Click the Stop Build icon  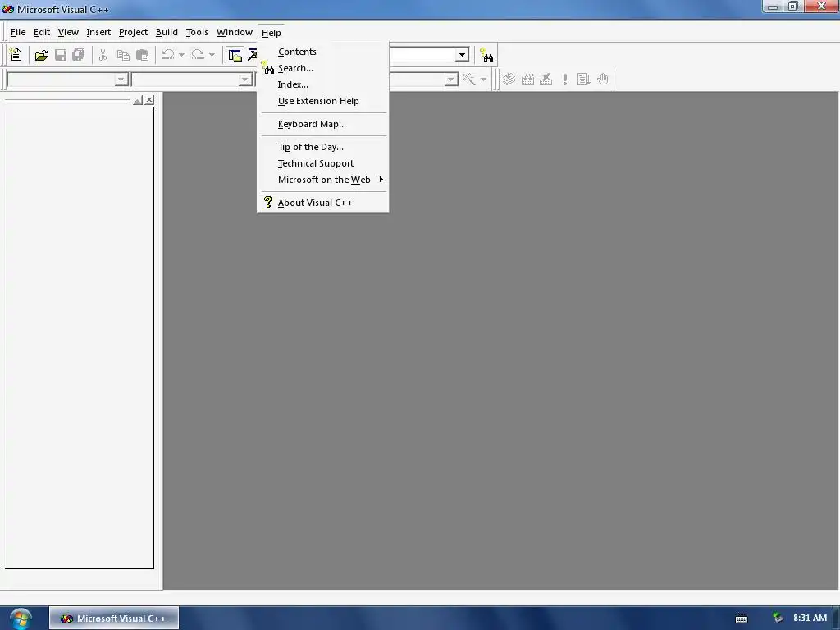(x=546, y=80)
